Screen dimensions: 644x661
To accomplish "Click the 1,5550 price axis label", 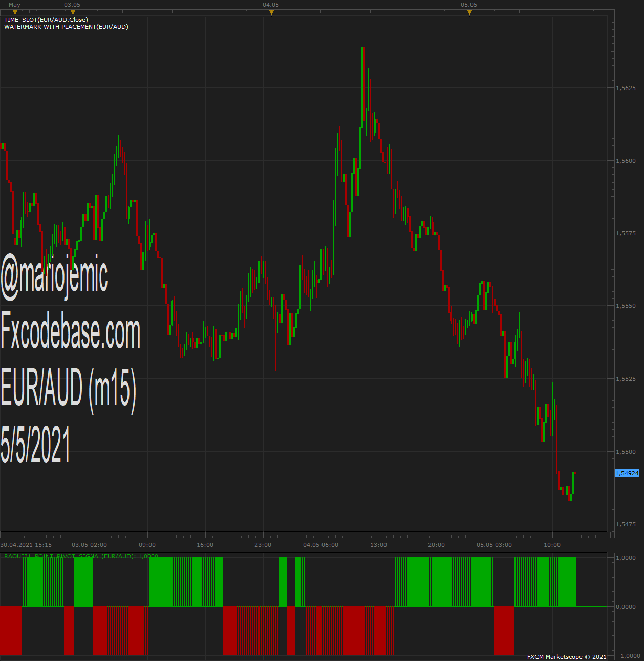I will (x=625, y=306).
